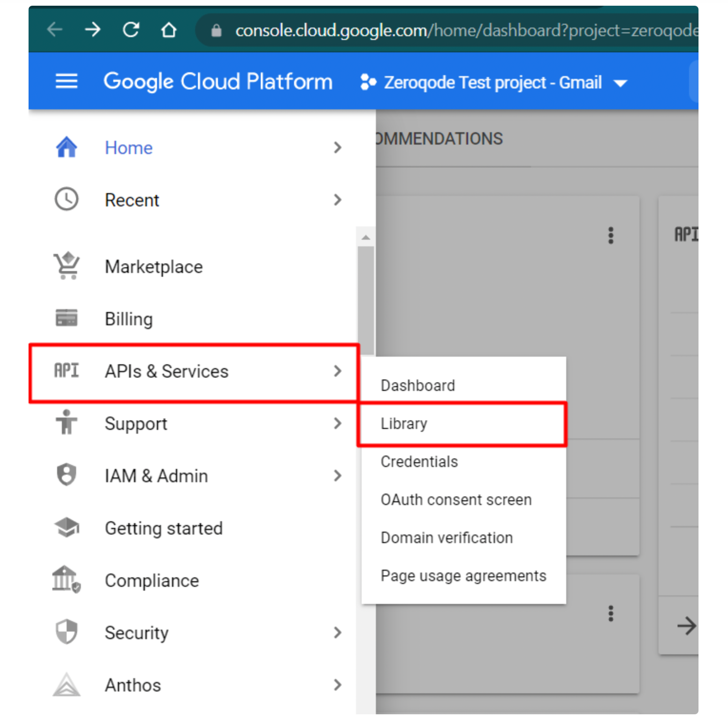The width and height of the screenshot is (728, 720).
Task: Expand the IAM & Admin submenu chevron
Action: point(338,476)
